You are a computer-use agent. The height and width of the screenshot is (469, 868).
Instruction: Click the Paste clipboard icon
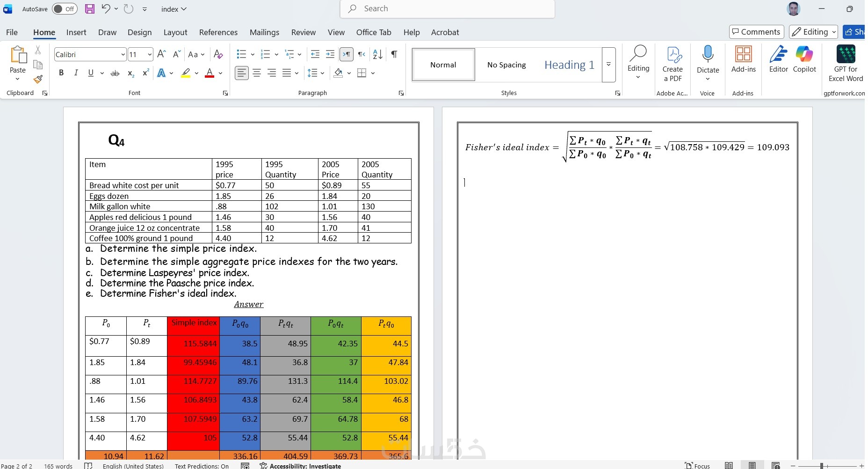tap(18, 55)
